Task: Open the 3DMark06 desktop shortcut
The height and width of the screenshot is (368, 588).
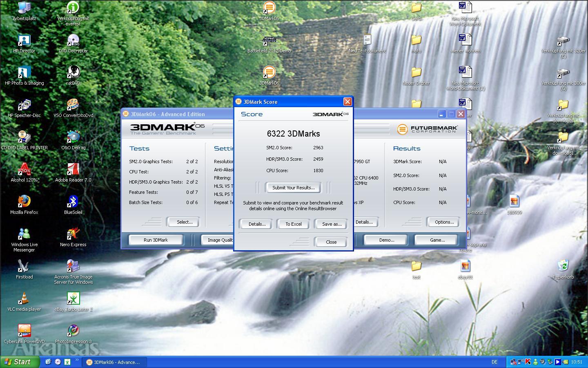Action: point(269,76)
